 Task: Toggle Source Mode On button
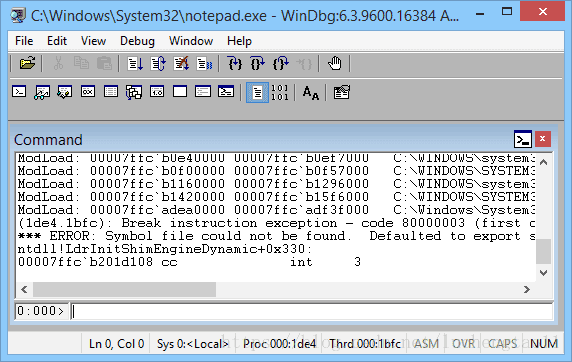click(x=257, y=92)
